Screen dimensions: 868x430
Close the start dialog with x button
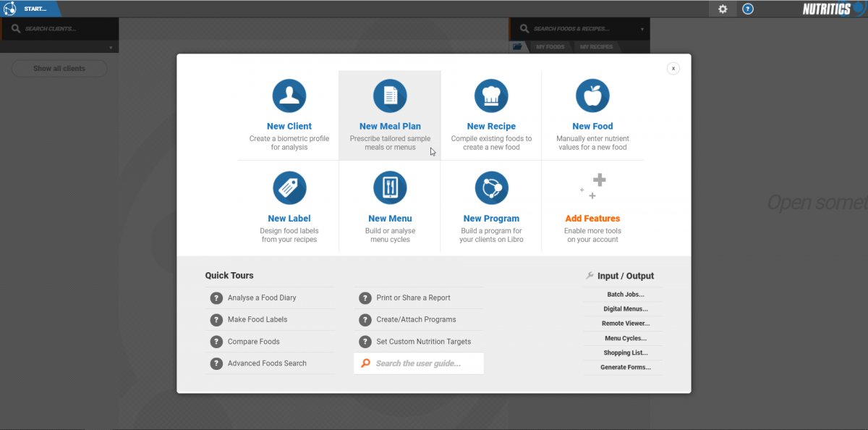(x=673, y=68)
